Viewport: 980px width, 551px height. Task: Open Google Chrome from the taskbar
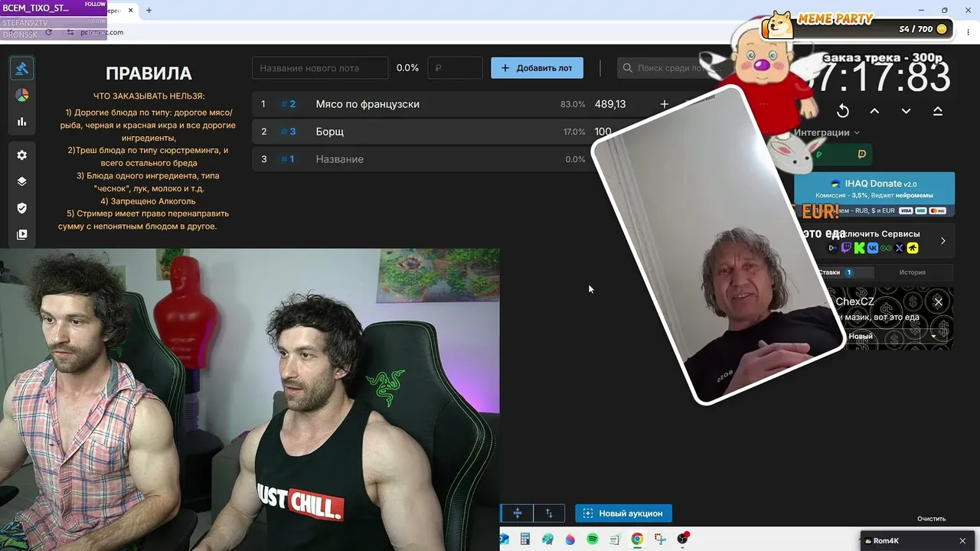coord(637,540)
